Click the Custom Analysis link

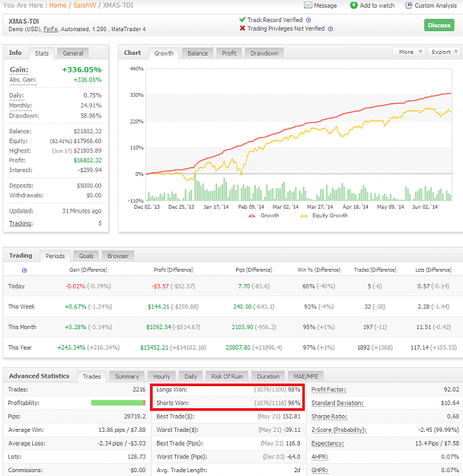(436, 5)
